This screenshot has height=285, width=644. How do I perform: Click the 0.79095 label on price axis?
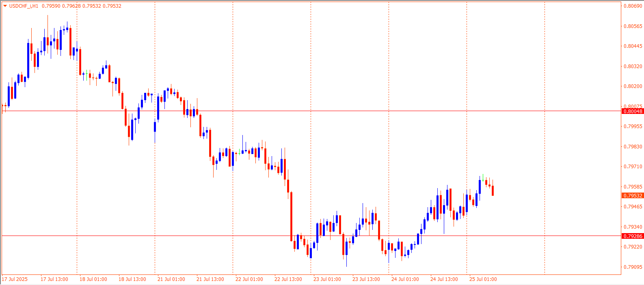pyautogui.click(x=633, y=267)
